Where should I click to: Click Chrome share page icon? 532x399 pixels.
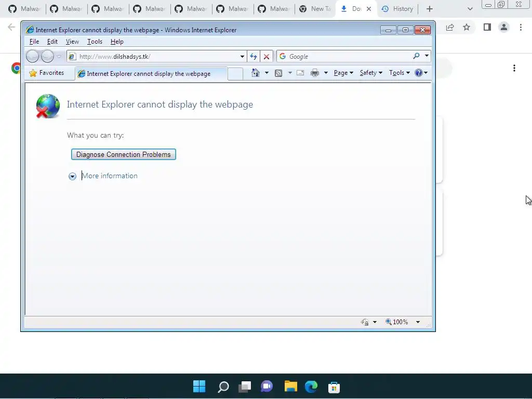pyautogui.click(x=450, y=27)
